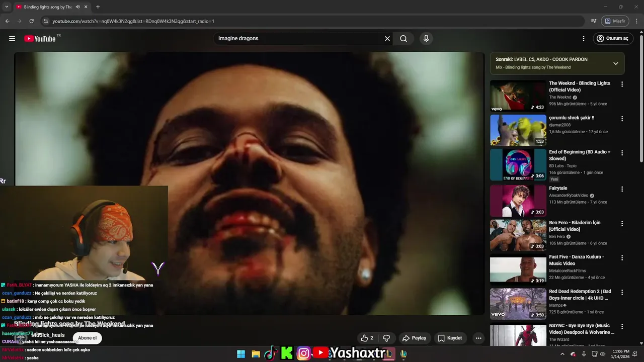Open the Fairytale video title

[558, 188]
